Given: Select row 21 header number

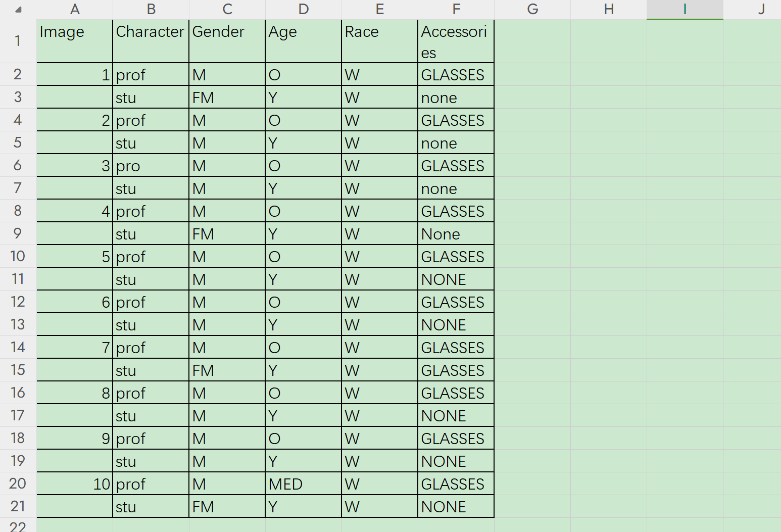Looking at the screenshot, I should [x=18, y=506].
